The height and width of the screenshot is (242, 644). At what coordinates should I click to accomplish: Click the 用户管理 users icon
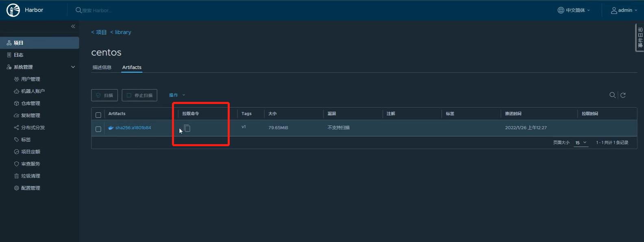click(x=17, y=79)
